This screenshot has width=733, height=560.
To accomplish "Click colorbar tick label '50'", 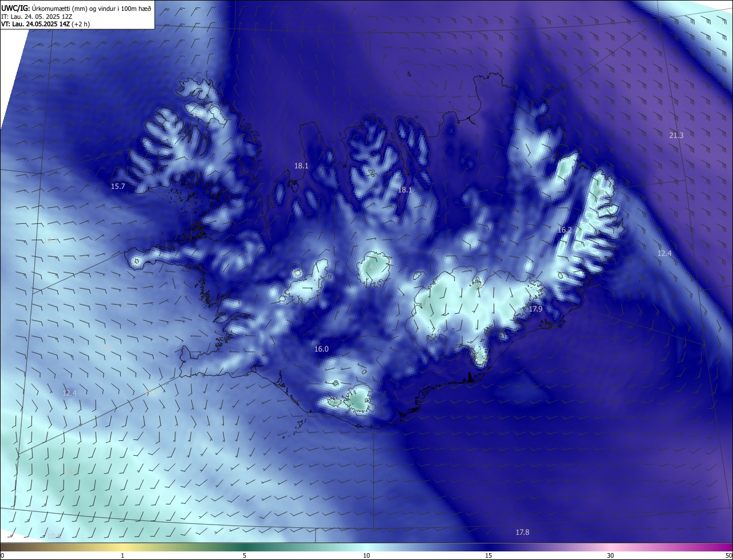I will pos(728,556).
